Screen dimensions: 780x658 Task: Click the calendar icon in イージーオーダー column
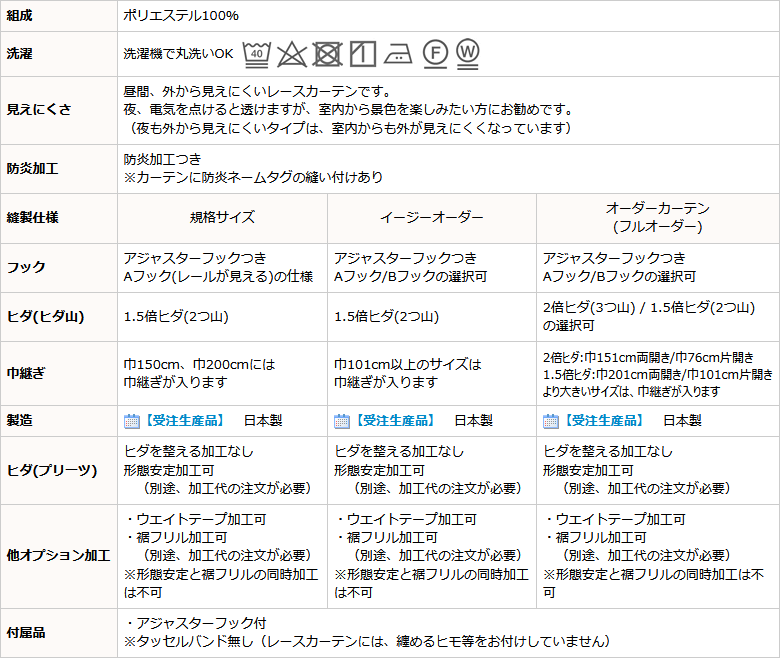[341, 421]
